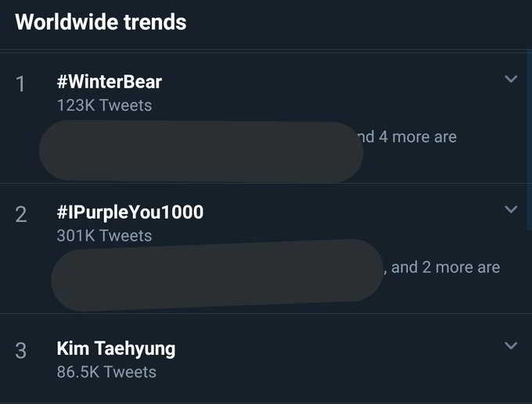The width and height of the screenshot is (532, 404).
Task: Click the scrollbar at the right edge
Action: pos(529,117)
